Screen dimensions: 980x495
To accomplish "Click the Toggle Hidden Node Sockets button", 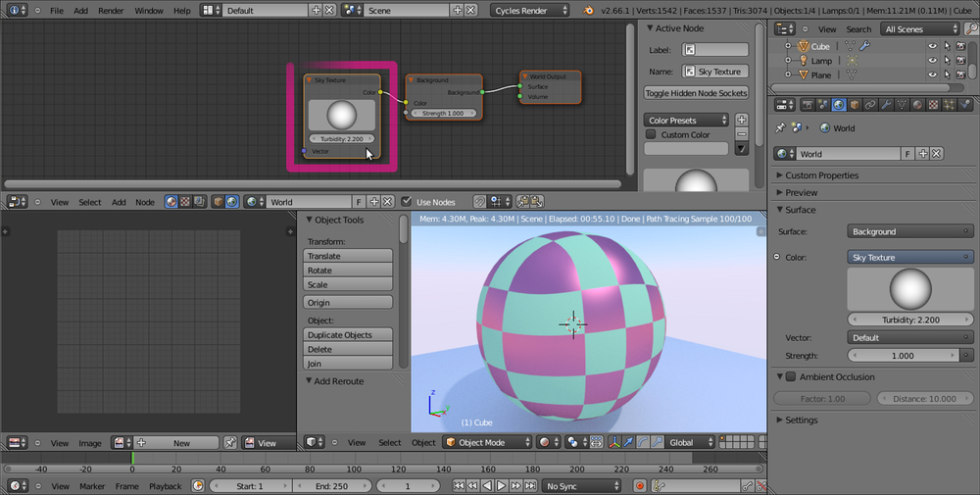I will pos(696,93).
